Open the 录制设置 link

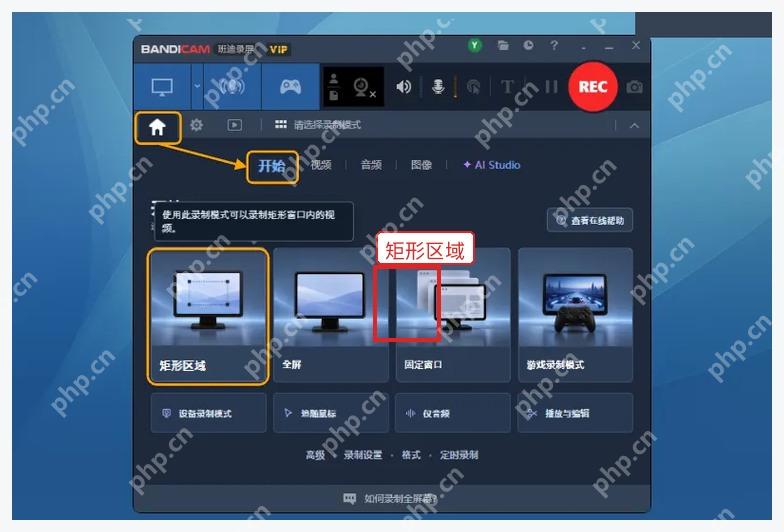pyautogui.click(x=363, y=455)
